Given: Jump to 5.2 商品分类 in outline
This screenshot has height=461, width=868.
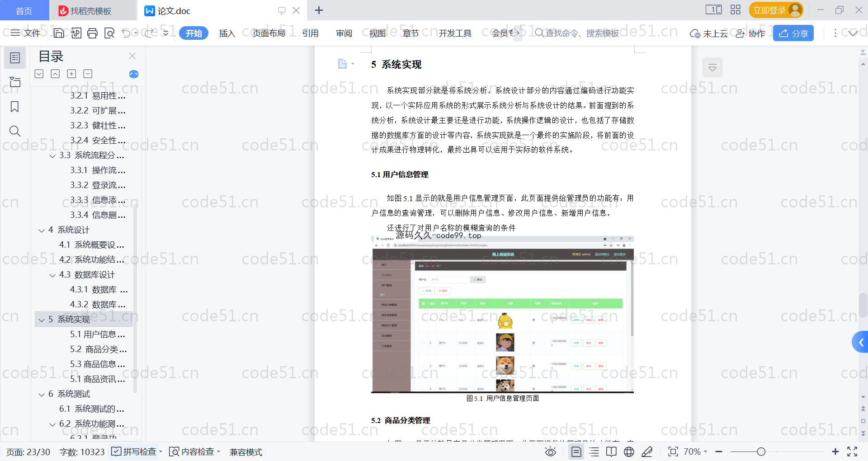Looking at the screenshot, I should 99,349.
